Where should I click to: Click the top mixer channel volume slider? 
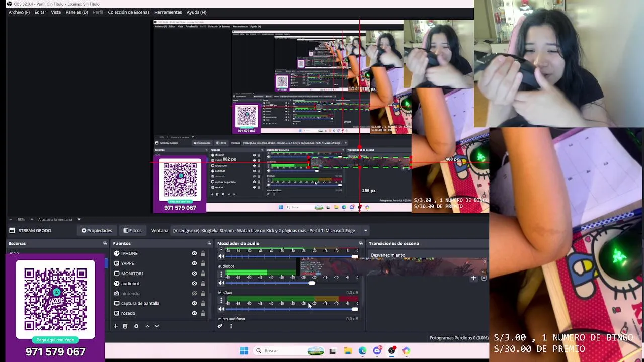click(x=355, y=257)
